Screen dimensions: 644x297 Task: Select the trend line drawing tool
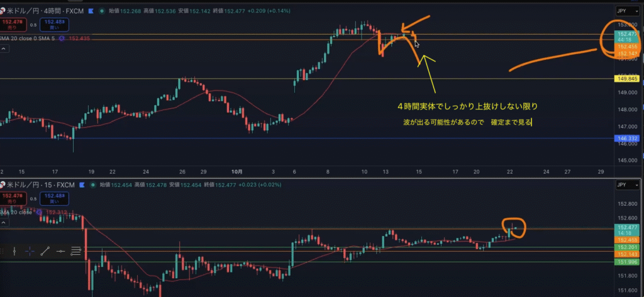pyautogui.click(x=45, y=250)
